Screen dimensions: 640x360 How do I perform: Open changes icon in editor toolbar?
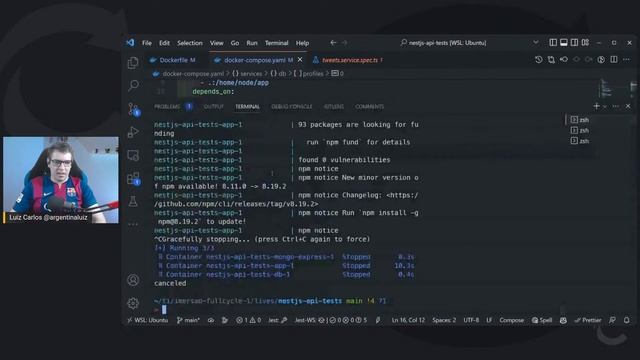(551, 60)
